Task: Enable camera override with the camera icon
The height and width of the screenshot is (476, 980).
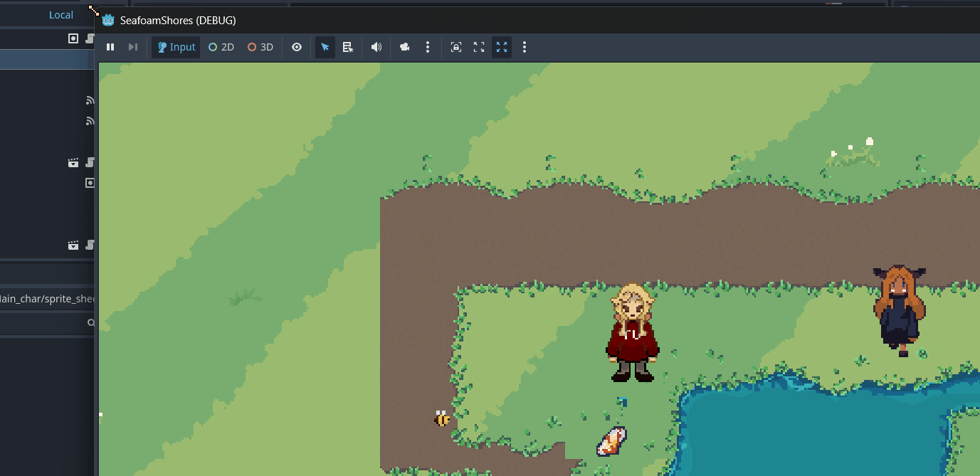Action: point(404,47)
